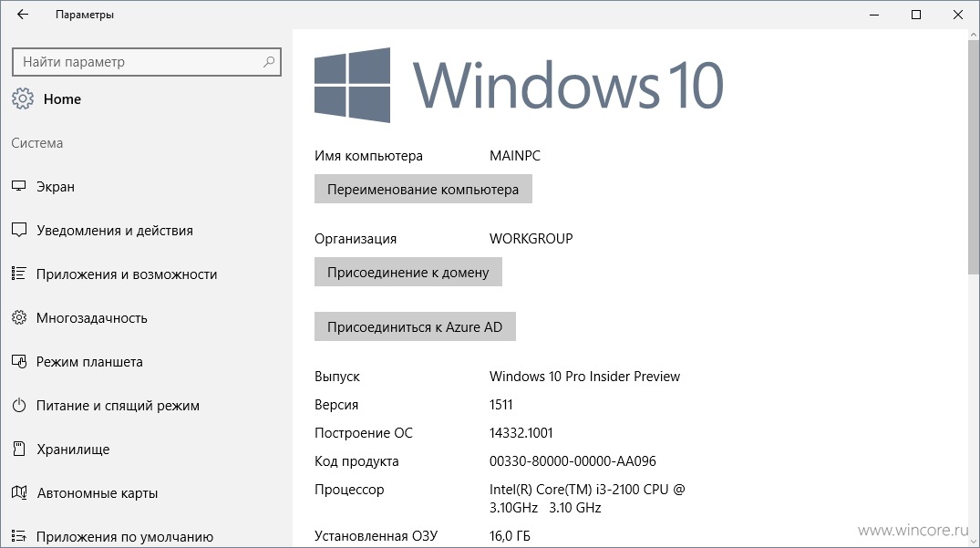Click the Код продукта label
Viewport: 980px width, 548px height.
point(356,461)
